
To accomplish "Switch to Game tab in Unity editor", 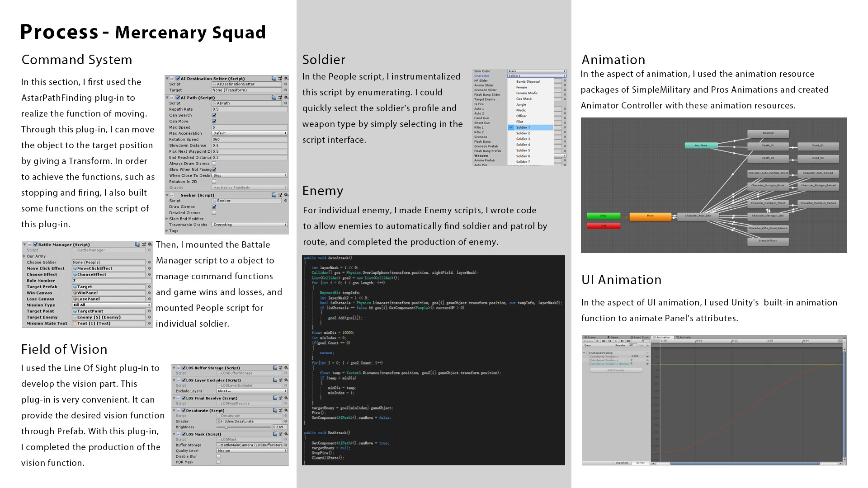I will (x=613, y=337).
